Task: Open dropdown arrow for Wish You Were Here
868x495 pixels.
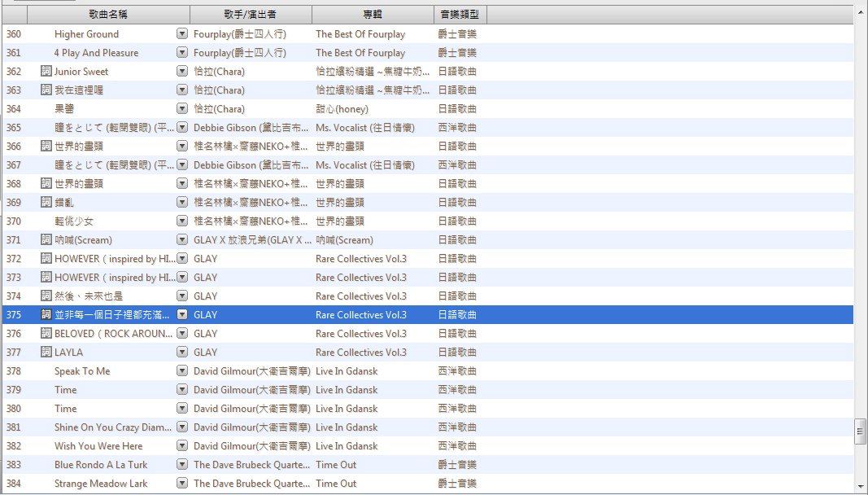Action: click(182, 445)
